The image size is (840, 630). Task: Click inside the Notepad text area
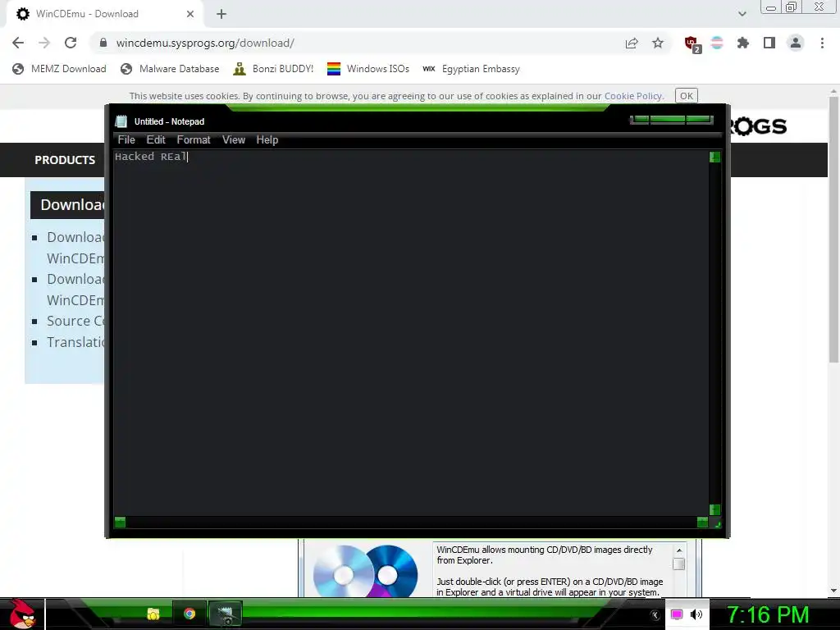coord(410,332)
